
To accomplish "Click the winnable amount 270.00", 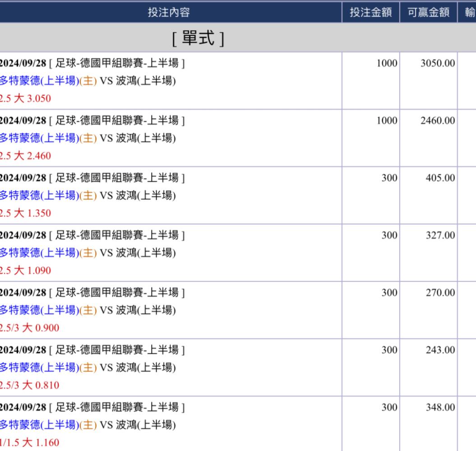I will tap(440, 293).
